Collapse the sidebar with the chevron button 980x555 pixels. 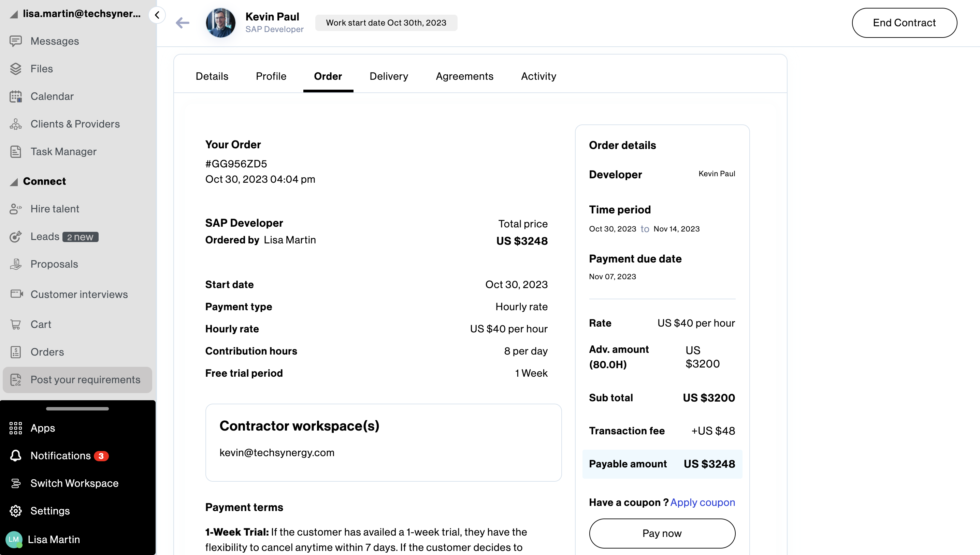(x=157, y=15)
